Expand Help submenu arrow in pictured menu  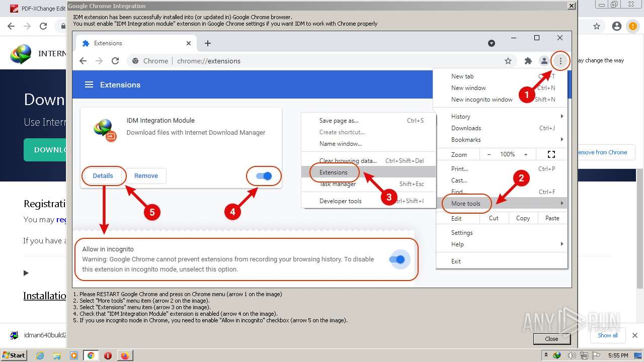point(561,244)
